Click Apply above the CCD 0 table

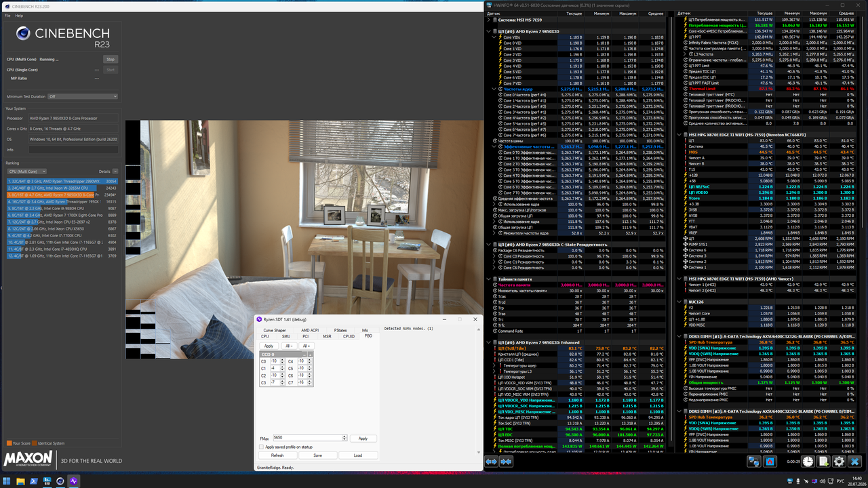coord(269,346)
